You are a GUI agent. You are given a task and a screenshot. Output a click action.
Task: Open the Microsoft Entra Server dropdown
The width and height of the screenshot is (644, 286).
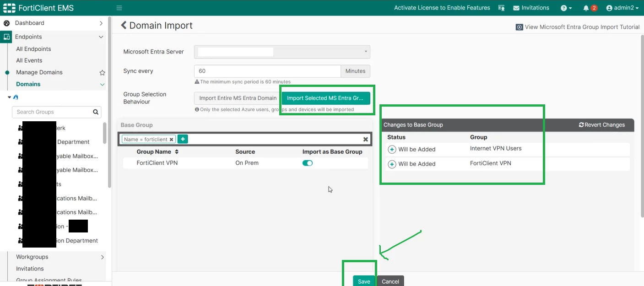[x=282, y=52]
